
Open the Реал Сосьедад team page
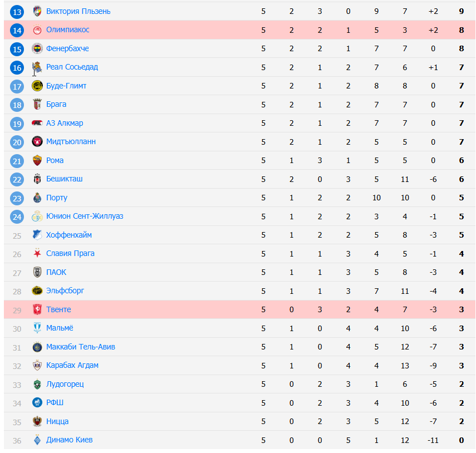pos(72,67)
